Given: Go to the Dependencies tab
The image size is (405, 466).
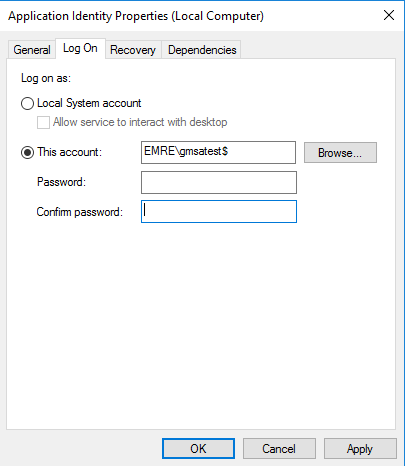Looking at the screenshot, I should (x=202, y=50).
